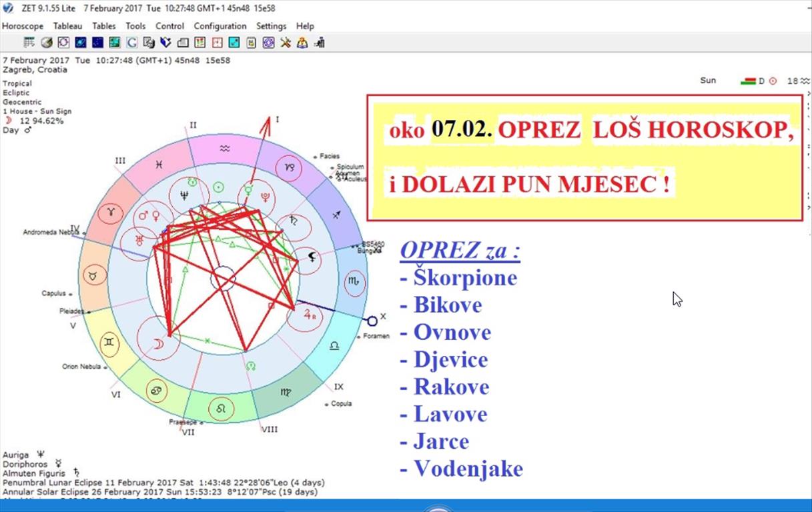Click the red-green bar indicator beside Sun
This screenshot has width=812, height=512.
point(748,81)
